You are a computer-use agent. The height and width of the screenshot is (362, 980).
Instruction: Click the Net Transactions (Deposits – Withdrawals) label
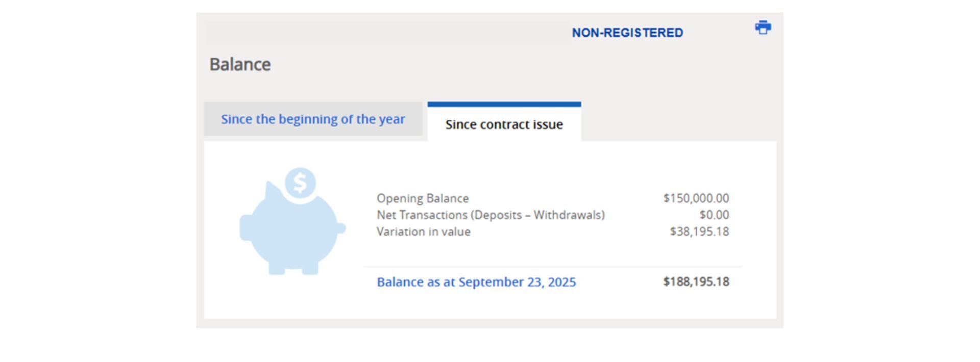[x=490, y=215]
